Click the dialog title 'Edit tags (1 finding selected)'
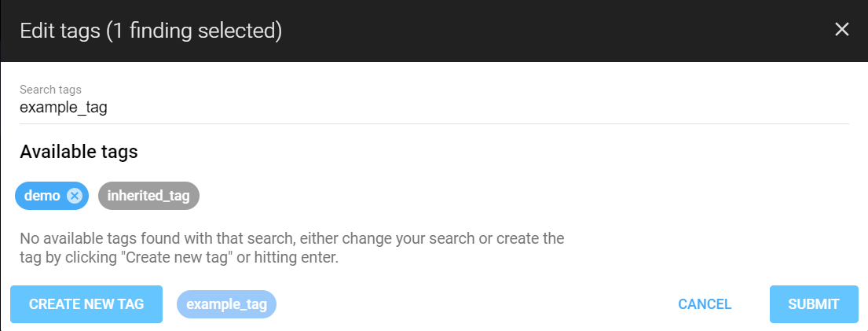 (150, 31)
